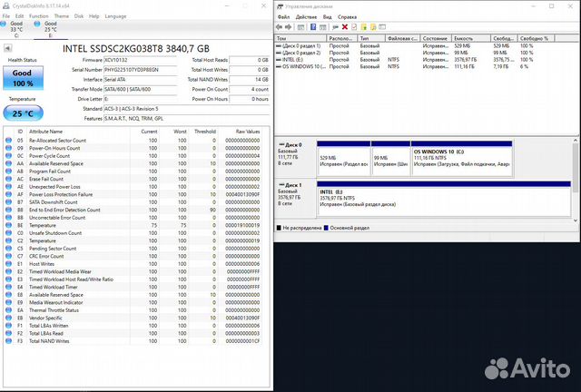This screenshot has height=392, width=581.
Task: Click status icon of Thermal Throttle Status
Action: 8,310
